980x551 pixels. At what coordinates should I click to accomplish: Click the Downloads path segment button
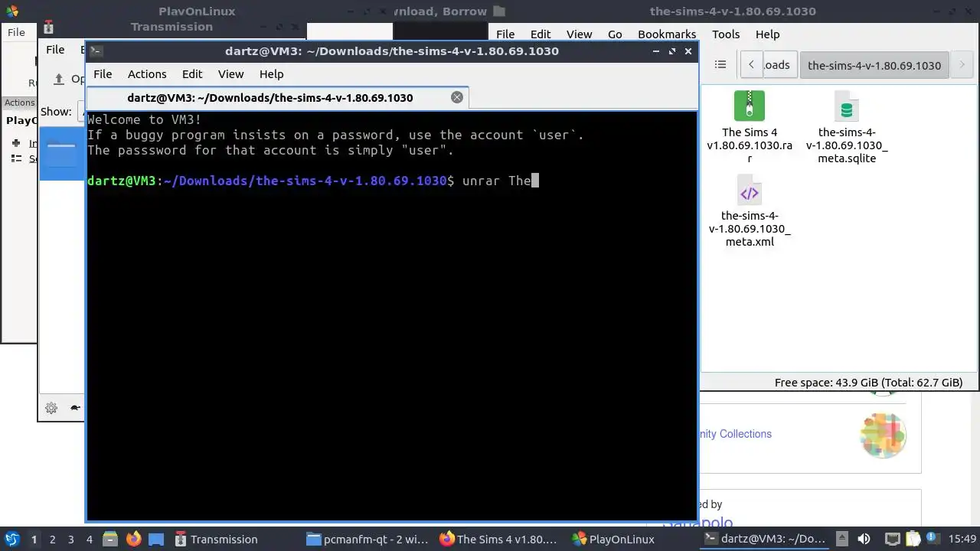(780, 65)
